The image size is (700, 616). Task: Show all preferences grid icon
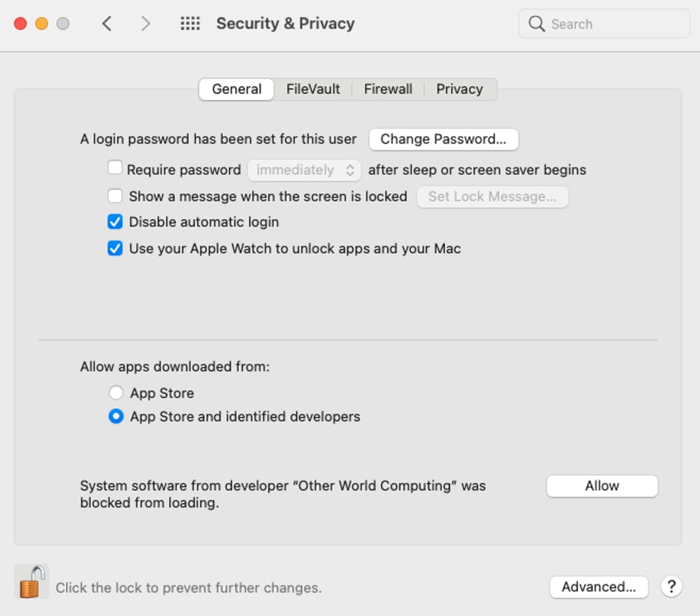point(190,24)
